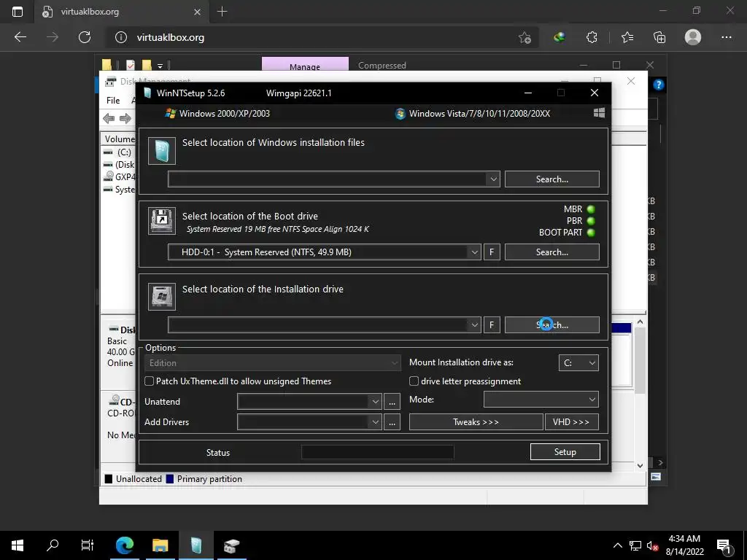Click the MBR green status indicator

pyautogui.click(x=591, y=209)
